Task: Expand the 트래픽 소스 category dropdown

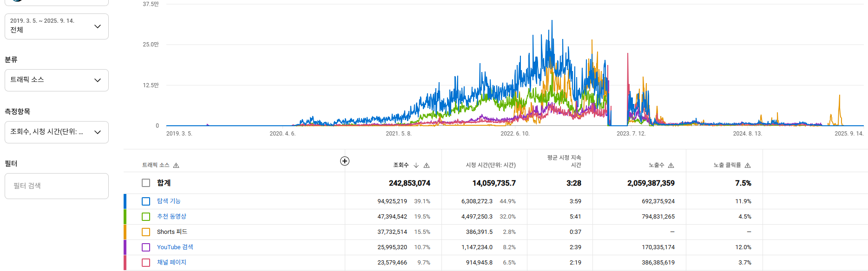Action: click(57, 80)
